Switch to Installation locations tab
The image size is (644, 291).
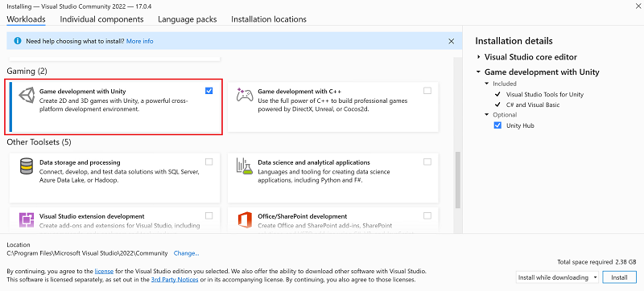[x=269, y=19]
